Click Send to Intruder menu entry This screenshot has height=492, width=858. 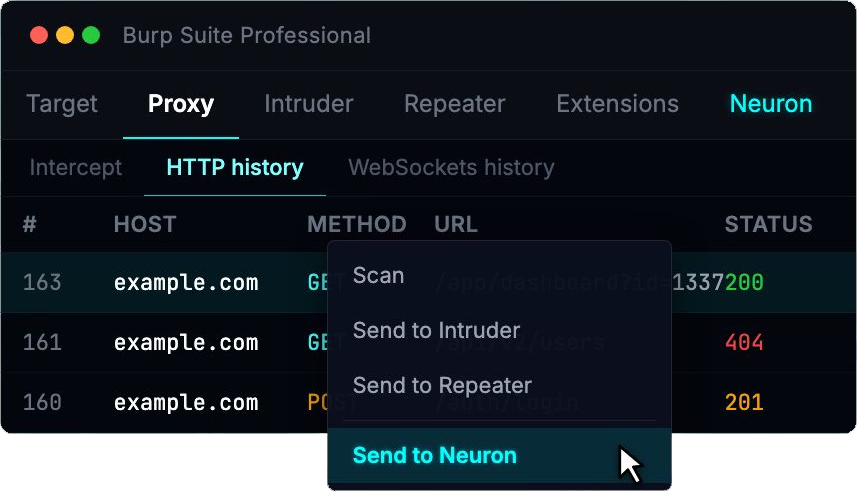tap(436, 331)
